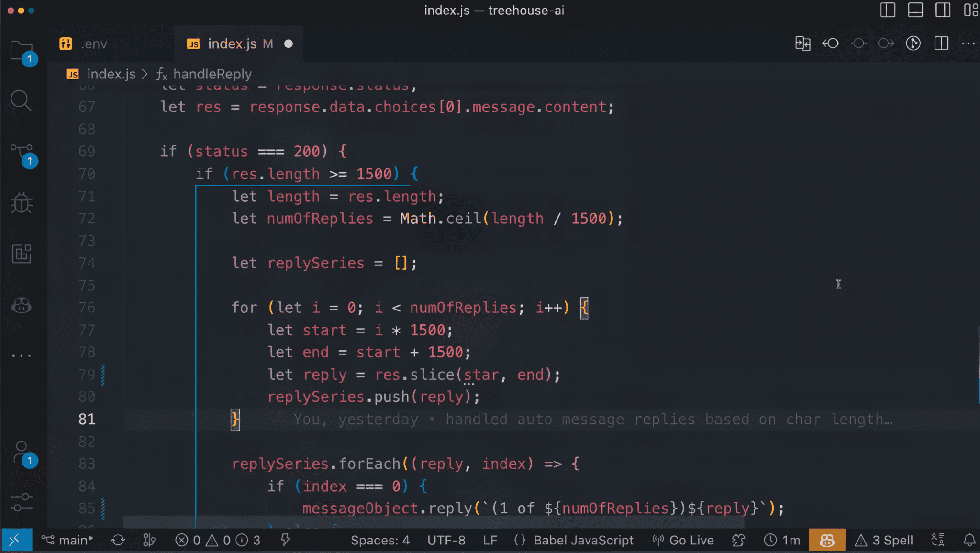Image resolution: width=980 pixels, height=553 pixels.
Task: Click the sync changes icon in status bar
Action: click(x=118, y=540)
